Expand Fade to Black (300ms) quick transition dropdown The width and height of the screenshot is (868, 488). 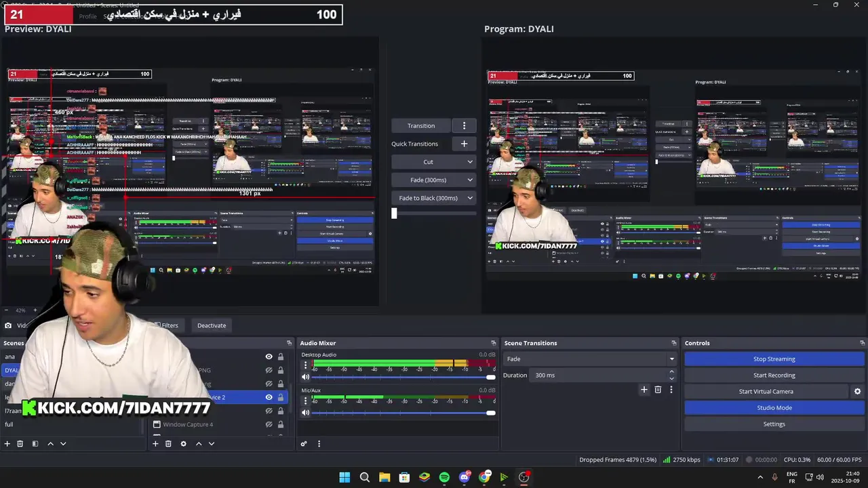434,198
